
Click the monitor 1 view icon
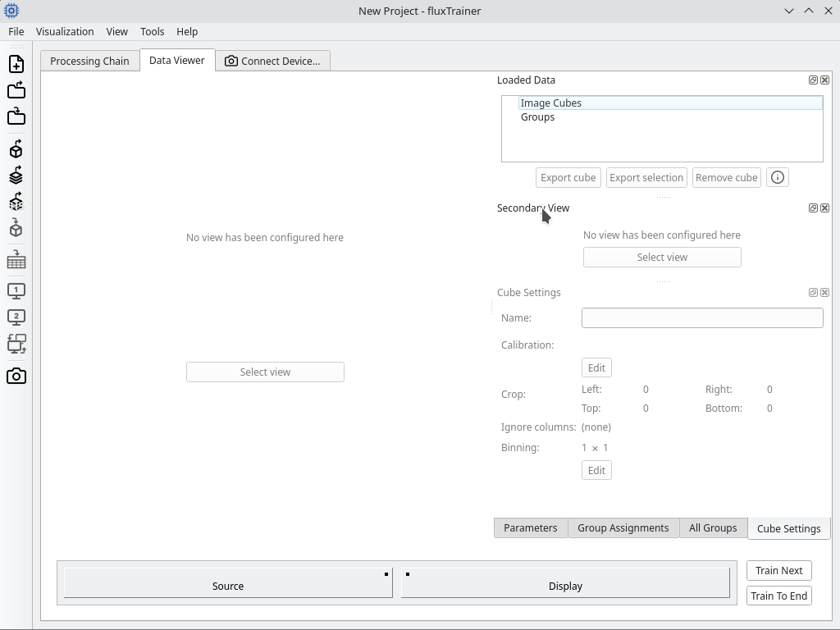[x=16, y=291]
